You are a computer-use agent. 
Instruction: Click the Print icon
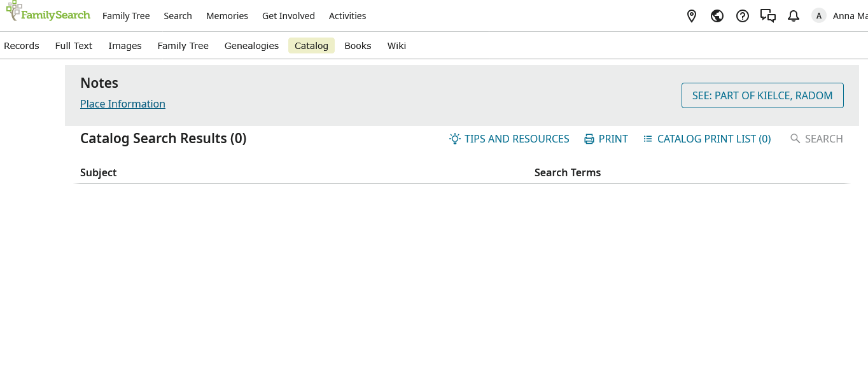point(606,139)
